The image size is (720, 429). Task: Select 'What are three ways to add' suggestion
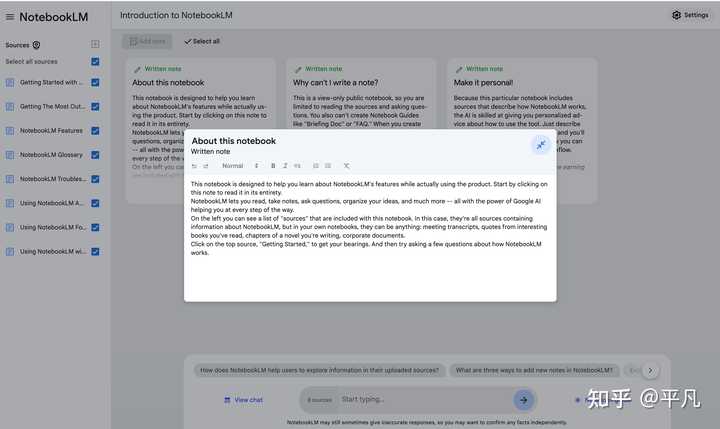click(x=534, y=370)
